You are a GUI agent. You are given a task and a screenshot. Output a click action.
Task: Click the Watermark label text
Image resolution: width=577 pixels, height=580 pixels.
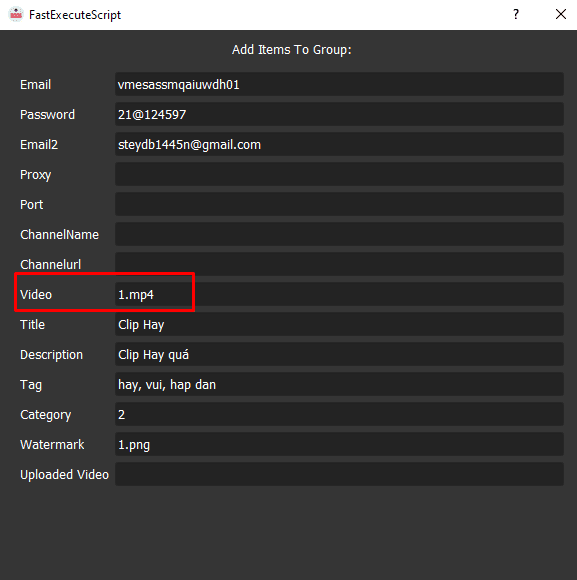click(52, 444)
